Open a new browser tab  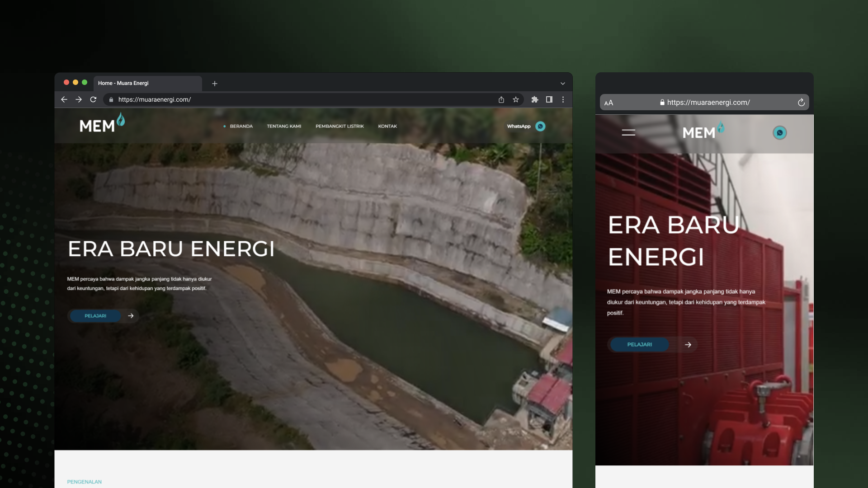pos(215,84)
